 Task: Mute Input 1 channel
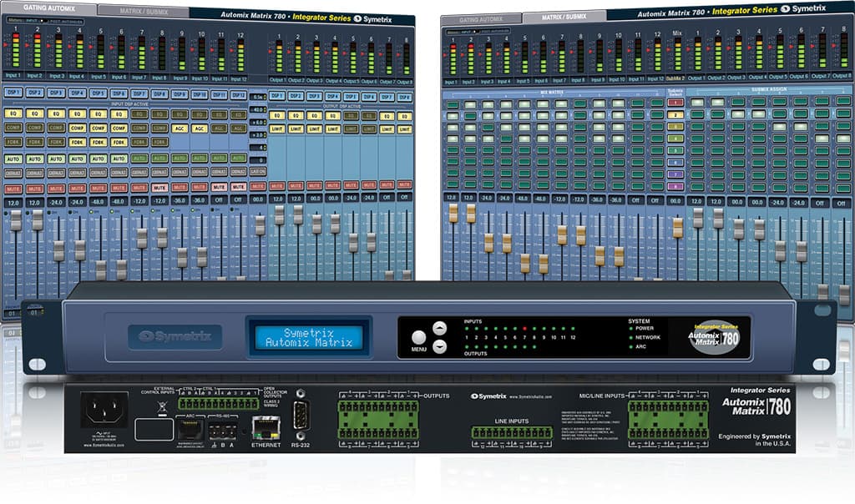[13, 189]
